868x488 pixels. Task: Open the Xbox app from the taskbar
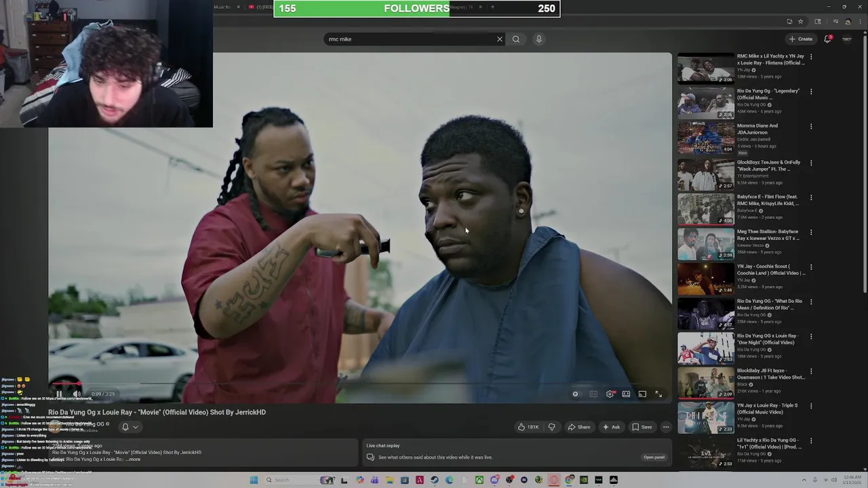tap(479, 480)
